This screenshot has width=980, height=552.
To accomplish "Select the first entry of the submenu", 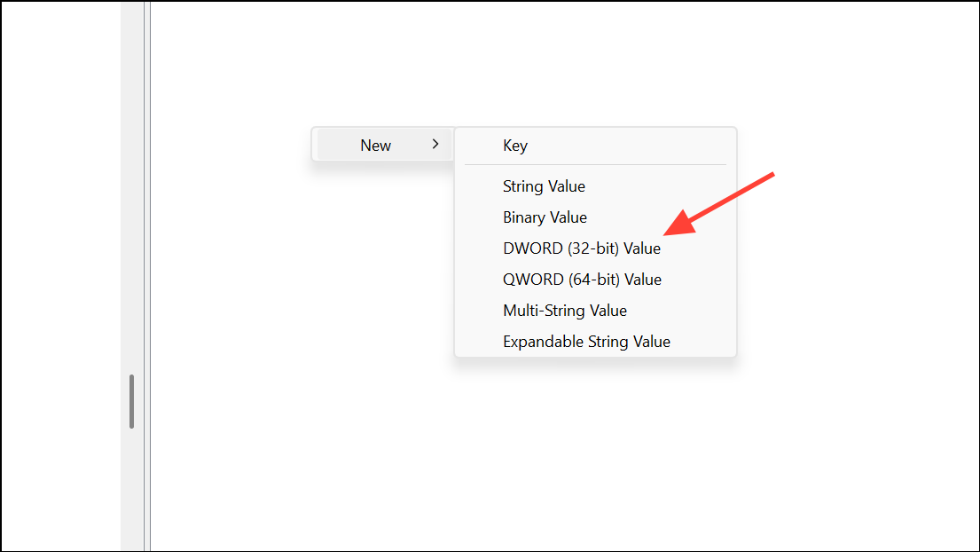I will (515, 146).
